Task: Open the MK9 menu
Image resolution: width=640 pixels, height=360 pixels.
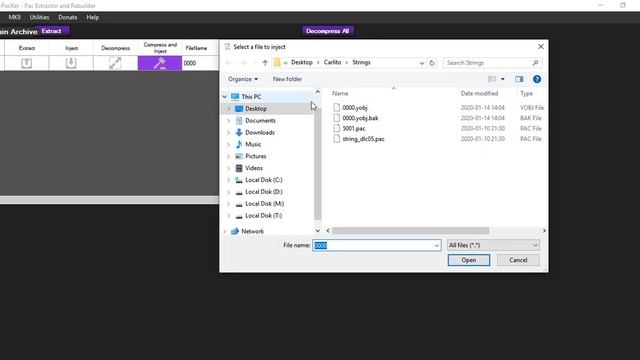Action: tap(14, 17)
